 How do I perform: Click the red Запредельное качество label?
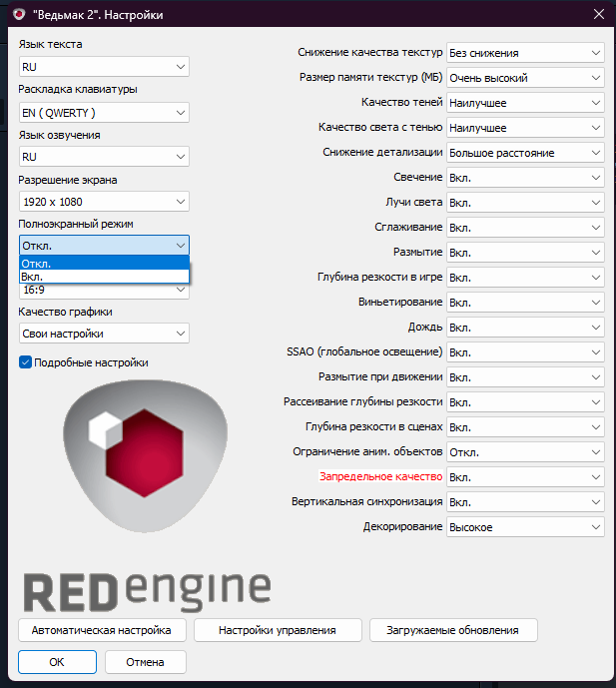point(380,476)
